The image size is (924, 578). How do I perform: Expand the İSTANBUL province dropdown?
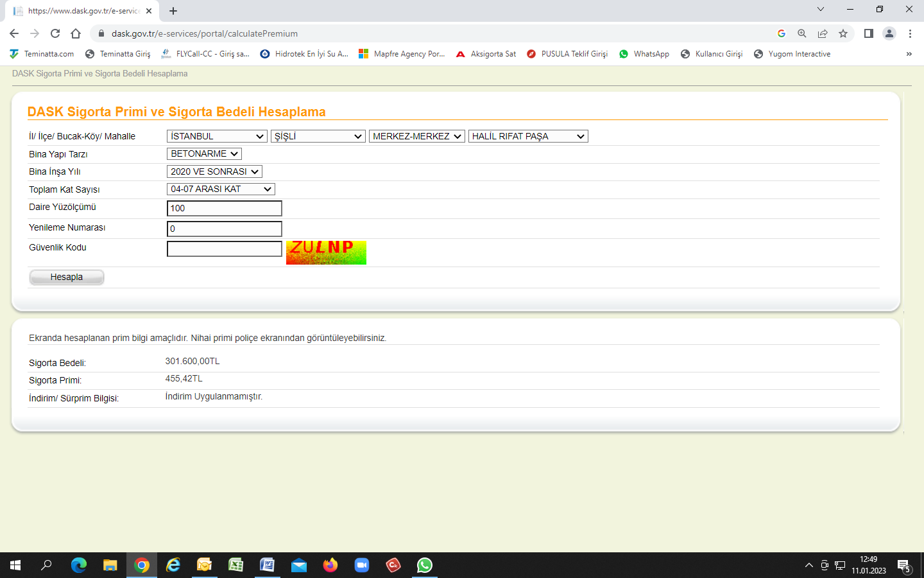point(217,136)
